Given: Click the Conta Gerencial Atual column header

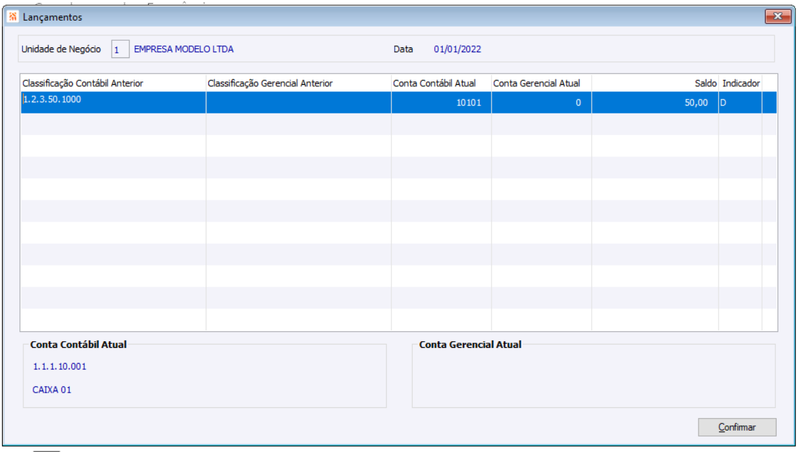Looking at the screenshot, I should [541, 83].
